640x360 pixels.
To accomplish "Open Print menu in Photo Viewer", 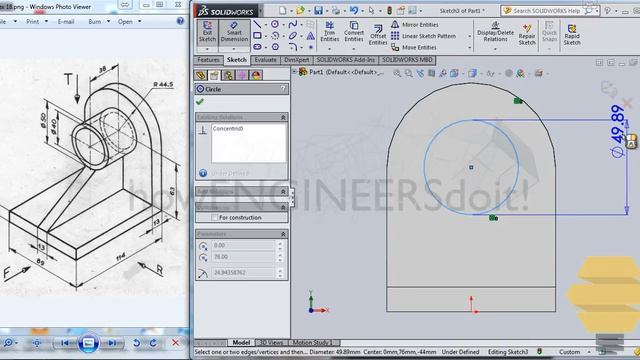I will pyautogui.click(x=37, y=21).
